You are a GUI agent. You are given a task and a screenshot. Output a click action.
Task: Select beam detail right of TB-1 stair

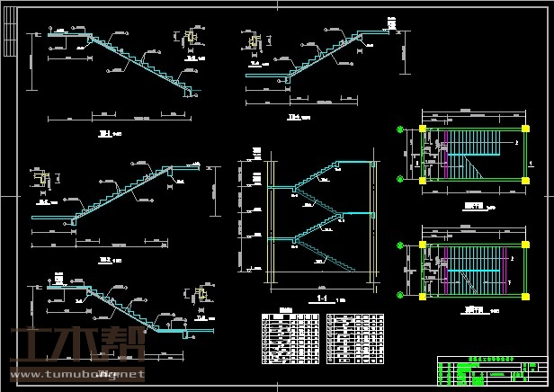(191, 40)
